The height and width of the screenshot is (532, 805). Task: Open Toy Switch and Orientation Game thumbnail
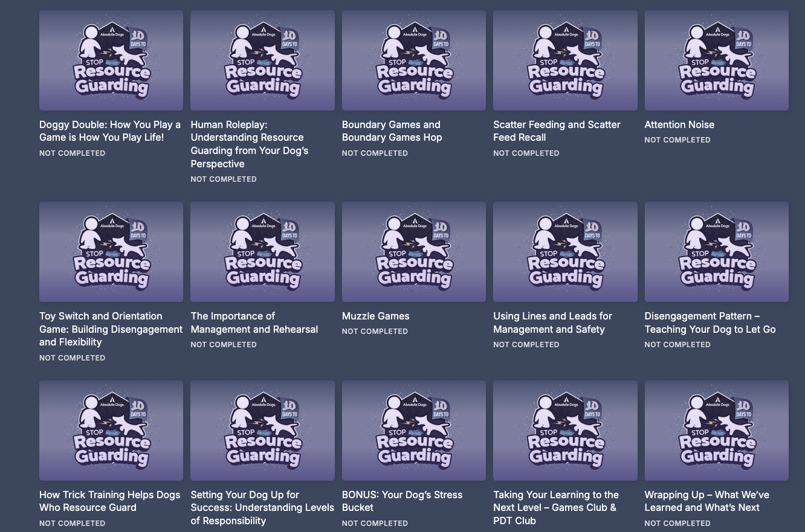(x=111, y=251)
